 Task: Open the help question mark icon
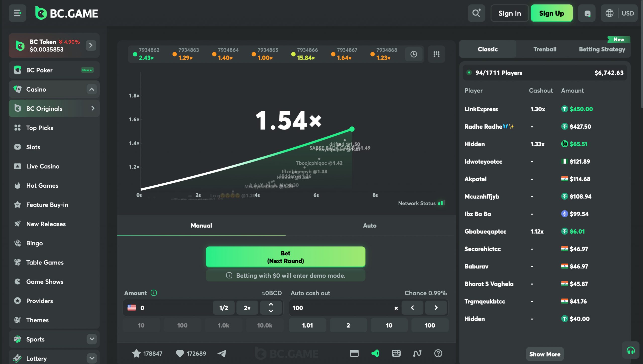coord(438,353)
